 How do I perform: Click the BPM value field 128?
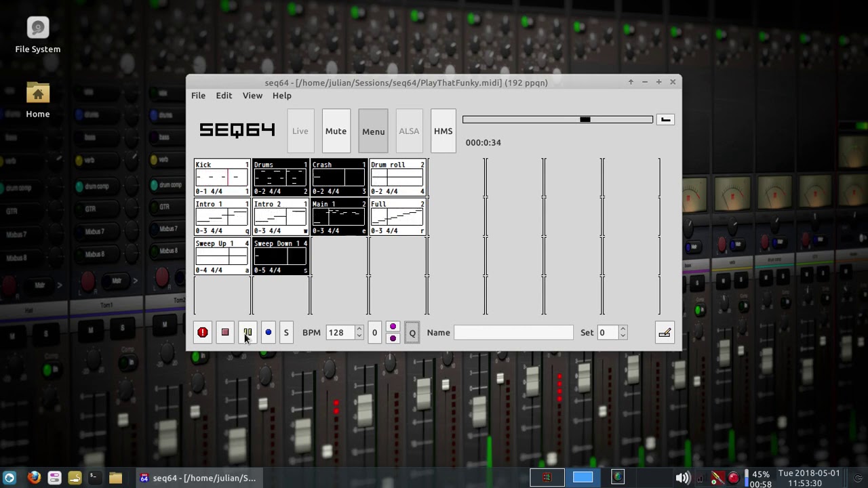[340, 332]
